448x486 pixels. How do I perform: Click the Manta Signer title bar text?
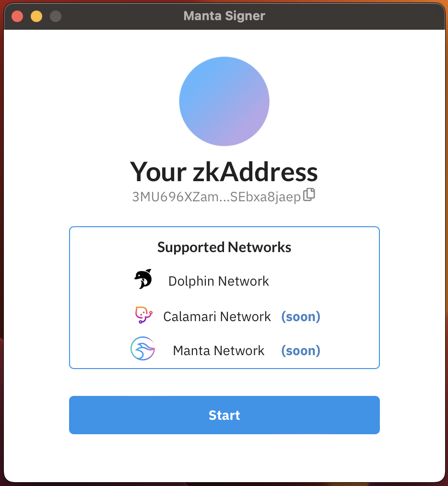224,16
